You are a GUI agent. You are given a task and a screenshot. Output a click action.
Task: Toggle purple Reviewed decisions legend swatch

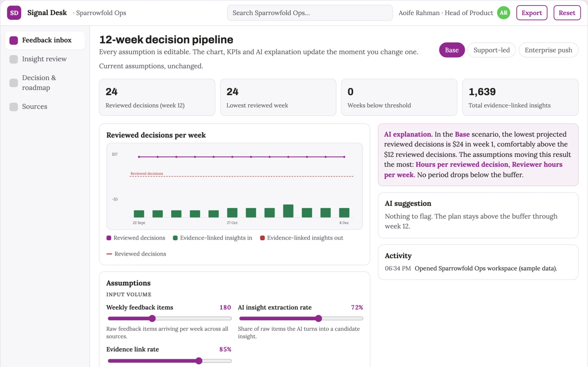(109, 238)
